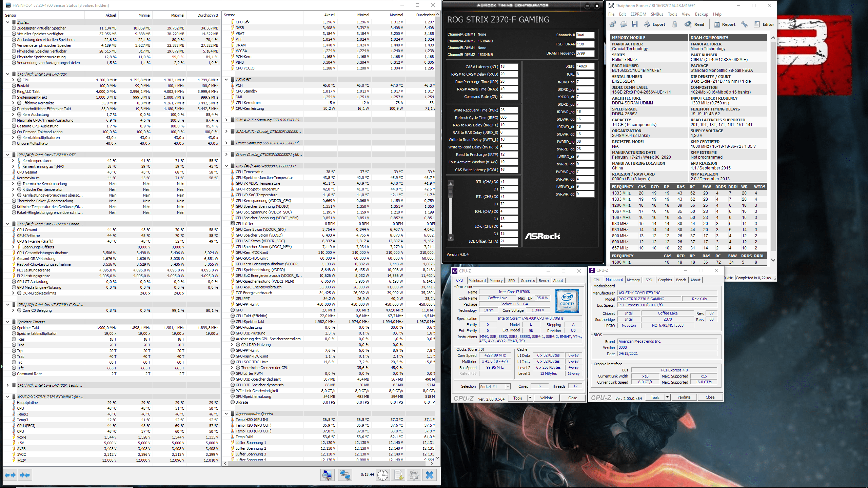Image resolution: width=868 pixels, height=488 pixels.
Task: Open EEPROM menu in Thaiphoon Burner
Action: pos(638,14)
